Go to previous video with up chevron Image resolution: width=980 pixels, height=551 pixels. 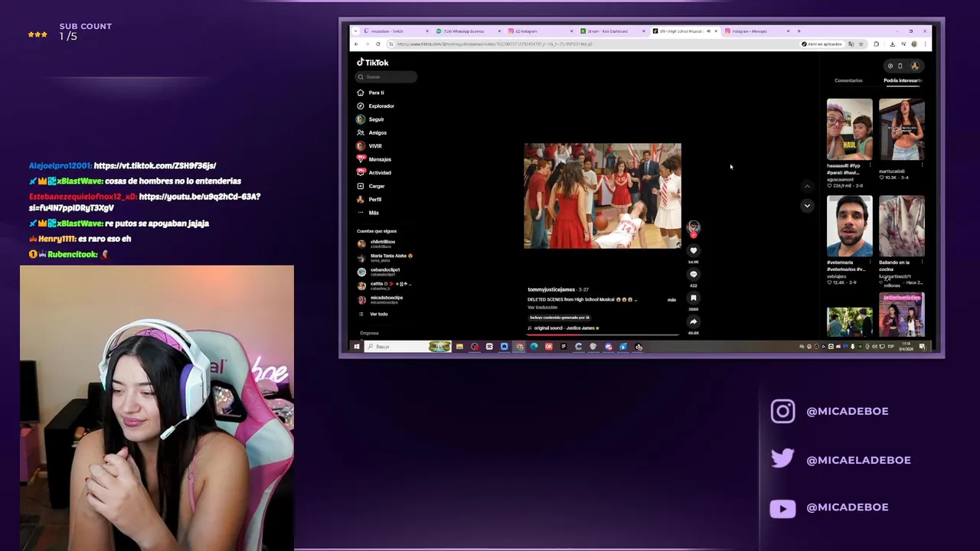(x=807, y=186)
